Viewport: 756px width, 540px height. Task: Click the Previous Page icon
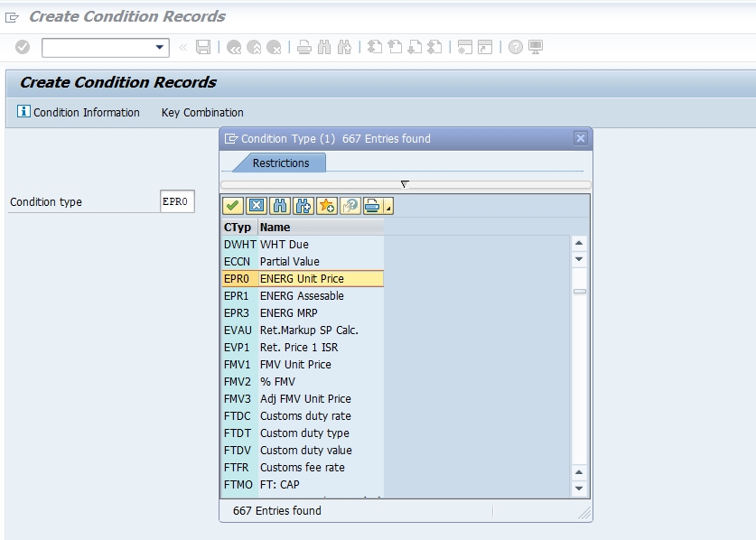pyautogui.click(x=395, y=47)
